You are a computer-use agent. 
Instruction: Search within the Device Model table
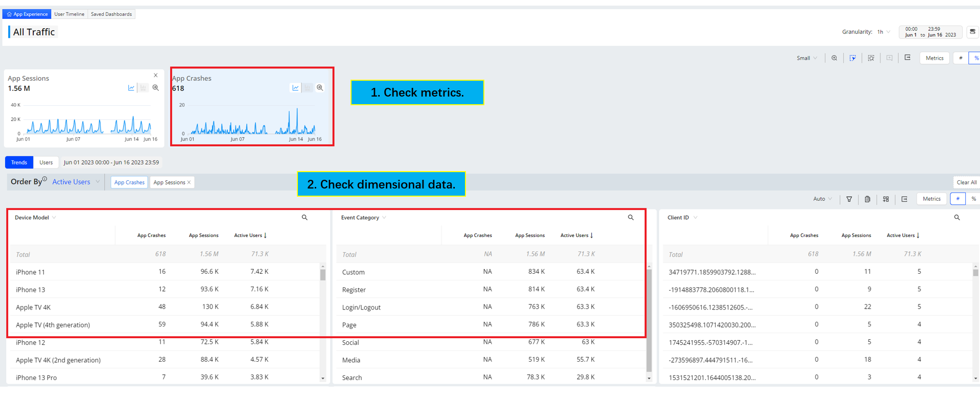pyautogui.click(x=305, y=218)
